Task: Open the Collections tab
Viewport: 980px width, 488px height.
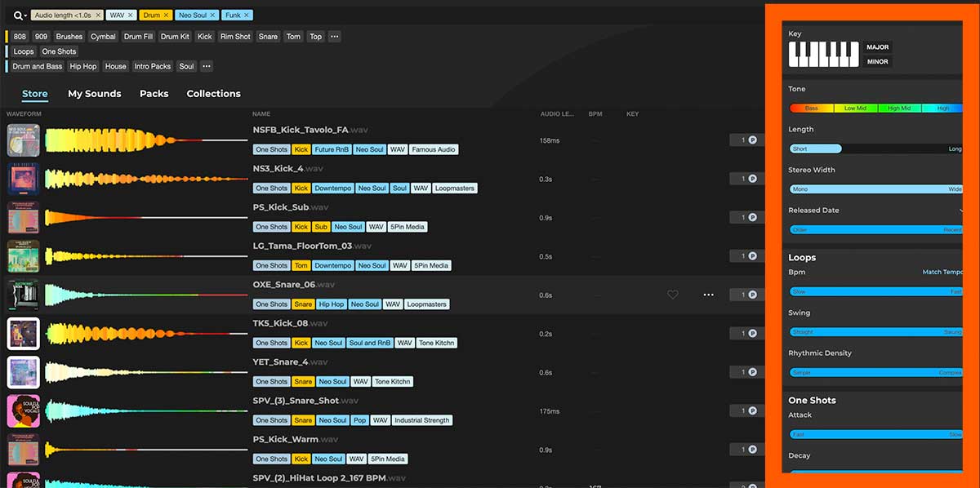Action: click(x=213, y=93)
